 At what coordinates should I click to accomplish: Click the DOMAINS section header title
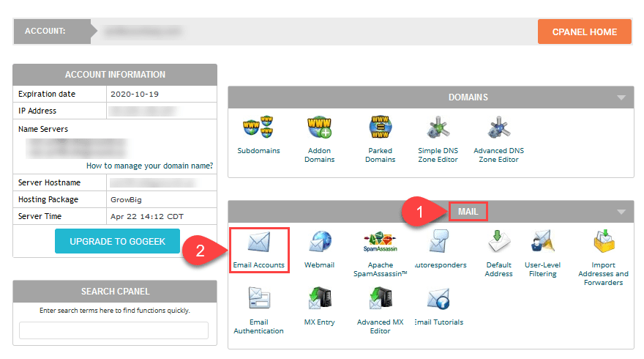tap(468, 97)
